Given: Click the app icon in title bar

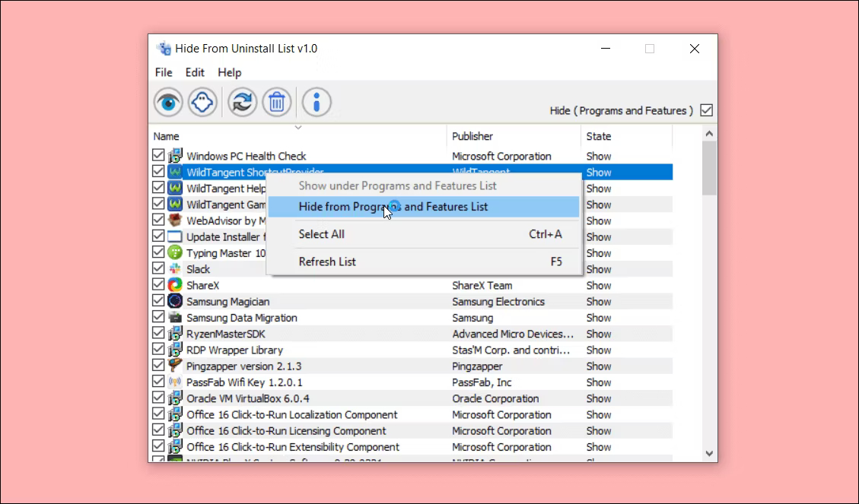Looking at the screenshot, I should [x=164, y=49].
